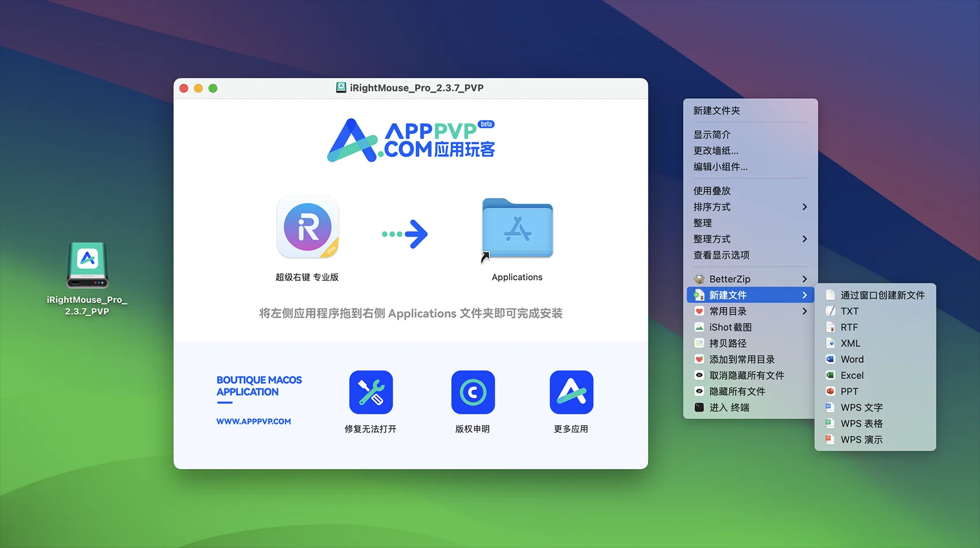Select WPS 演示 label in submenu
Image resolution: width=980 pixels, height=548 pixels.
862,440
